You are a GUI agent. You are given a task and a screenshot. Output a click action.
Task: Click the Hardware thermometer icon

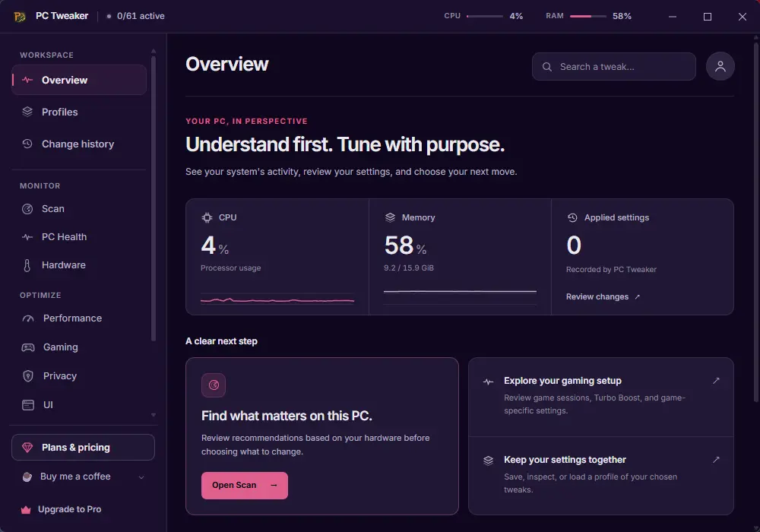click(x=27, y=265)
